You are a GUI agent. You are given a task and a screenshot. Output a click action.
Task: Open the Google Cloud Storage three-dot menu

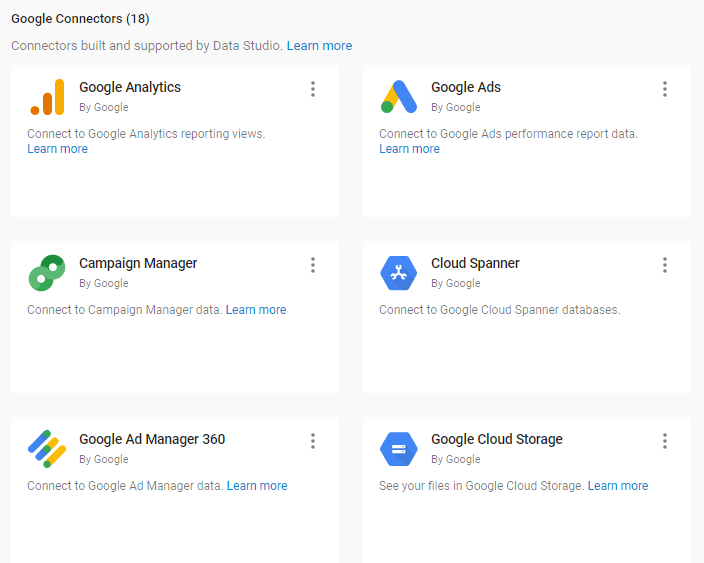665,441
